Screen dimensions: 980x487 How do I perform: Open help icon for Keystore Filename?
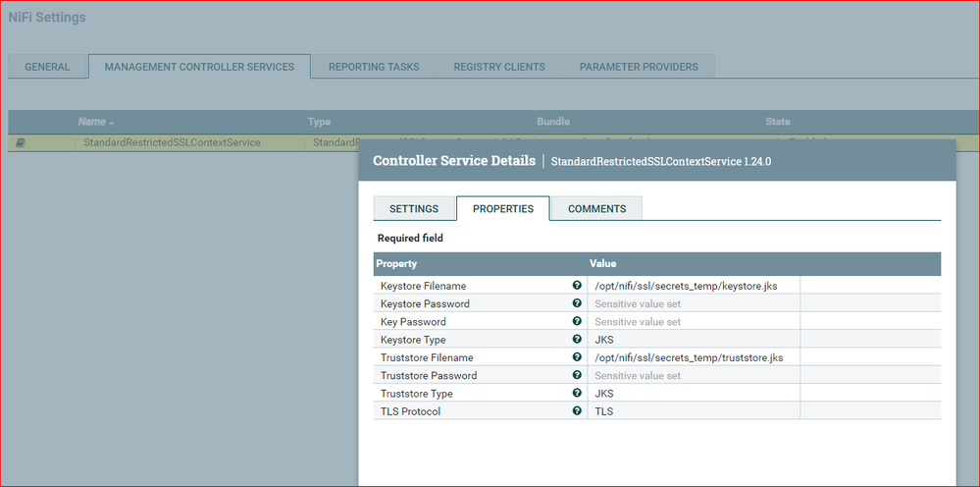[x=577, y=285]
